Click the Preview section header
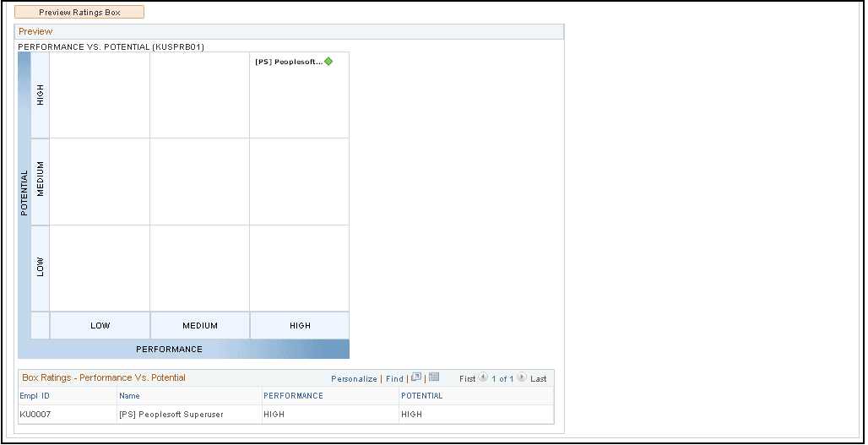Viewport: 868px width, 445px height. pos(289,31)
